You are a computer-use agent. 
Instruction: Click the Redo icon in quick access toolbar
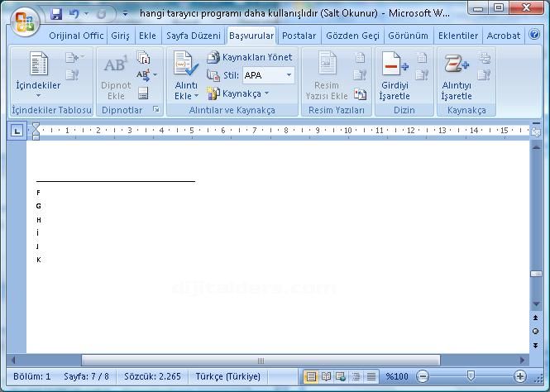101,14
